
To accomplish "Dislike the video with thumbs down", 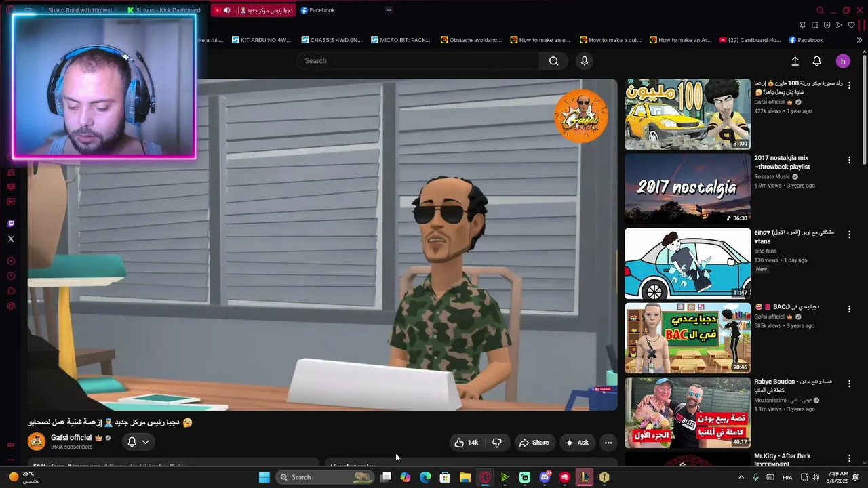I will tap(497, 443).
